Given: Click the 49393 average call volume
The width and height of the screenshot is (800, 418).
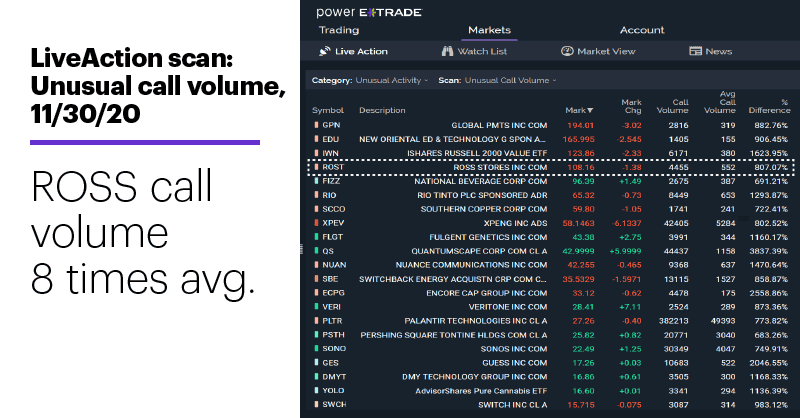Looking at the screenshot, I should 723,321.
